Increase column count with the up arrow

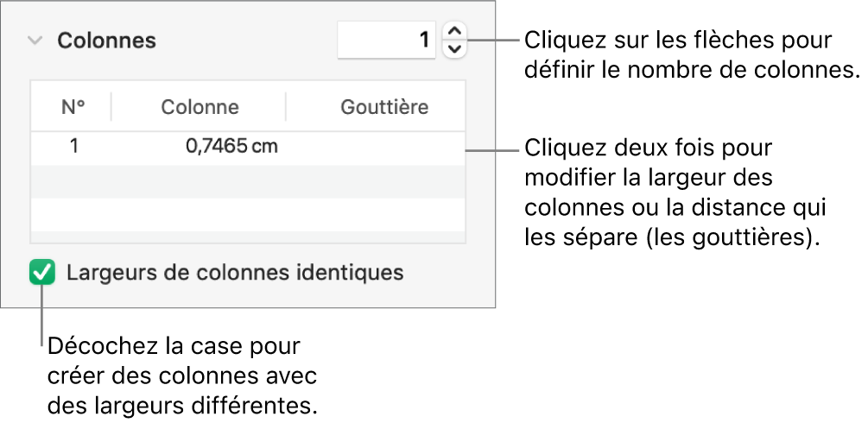454,32
